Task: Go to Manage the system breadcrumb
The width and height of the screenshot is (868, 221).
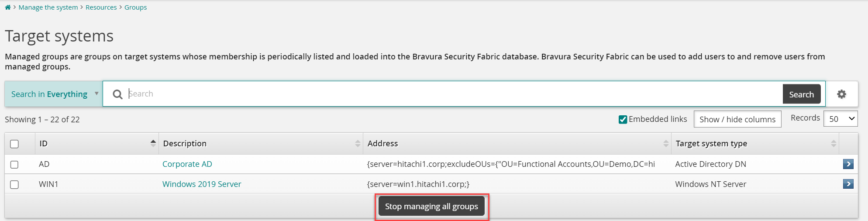Action: click(x=48, y=7)
